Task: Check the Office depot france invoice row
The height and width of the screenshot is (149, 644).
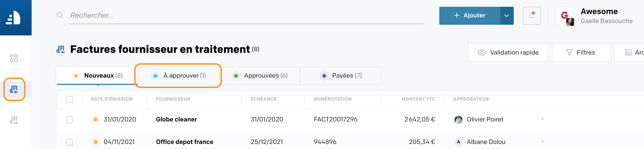Action: click(x=69, y=142)
